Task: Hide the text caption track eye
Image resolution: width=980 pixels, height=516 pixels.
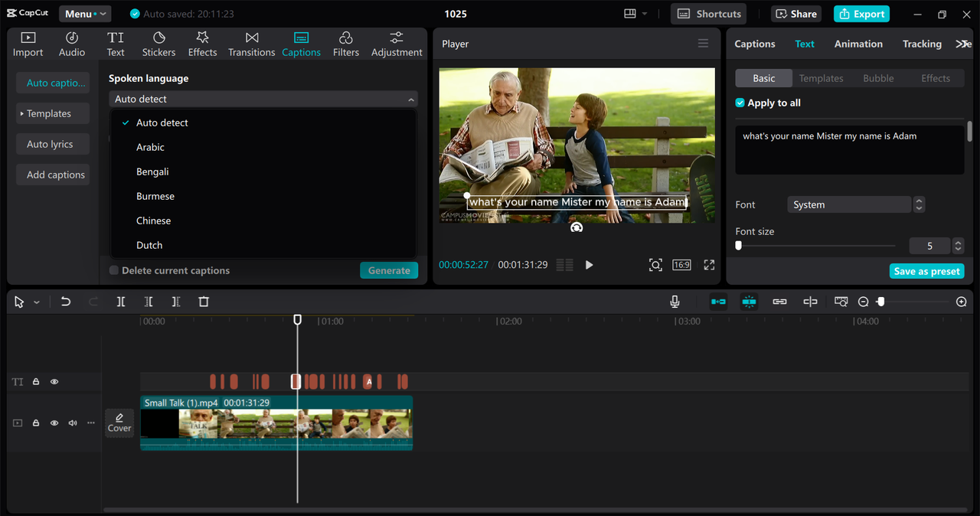Action: pyautogui.click(x=54, y=381)
